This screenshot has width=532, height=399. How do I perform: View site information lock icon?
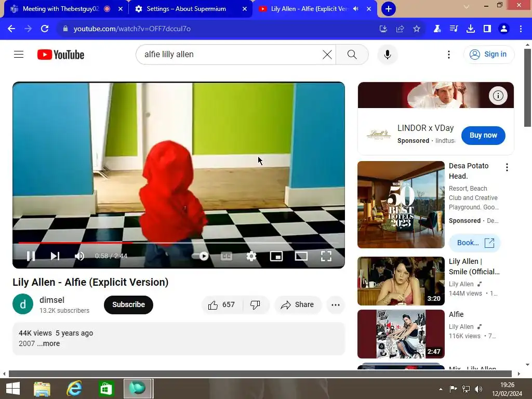[x=65, y=29]
